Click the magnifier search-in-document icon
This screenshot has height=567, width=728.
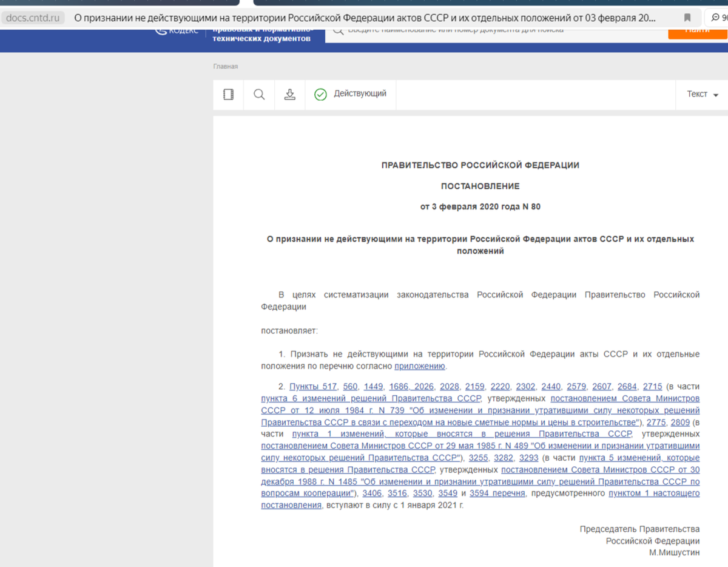click(x=259, y=94)
